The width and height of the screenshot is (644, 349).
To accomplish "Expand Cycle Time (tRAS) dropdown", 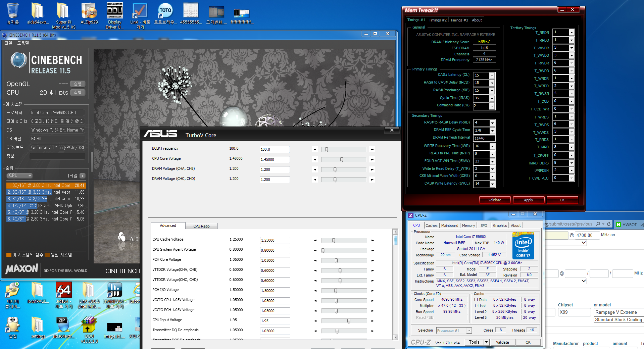I will click(x=492, y=98).
